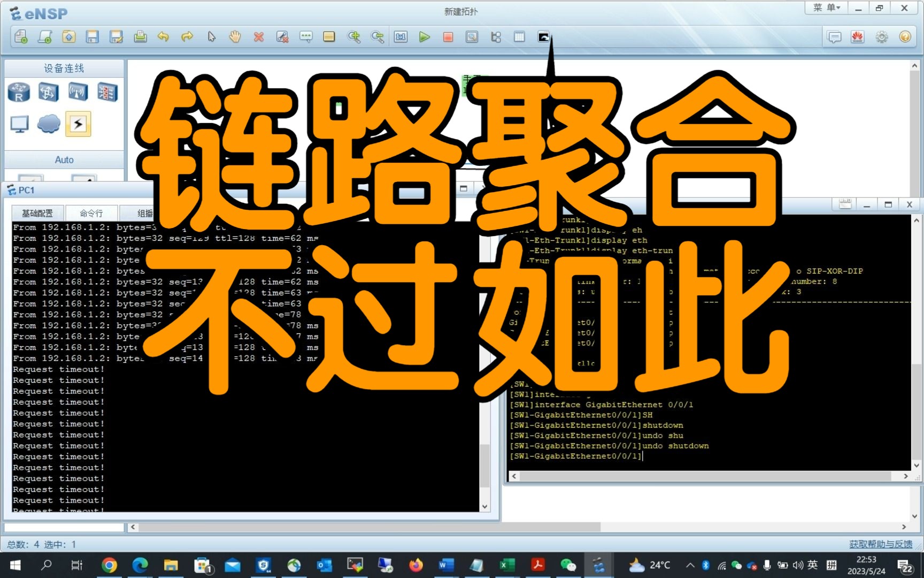Select the palette rectangle tool
924x578 pixels.
329,37
